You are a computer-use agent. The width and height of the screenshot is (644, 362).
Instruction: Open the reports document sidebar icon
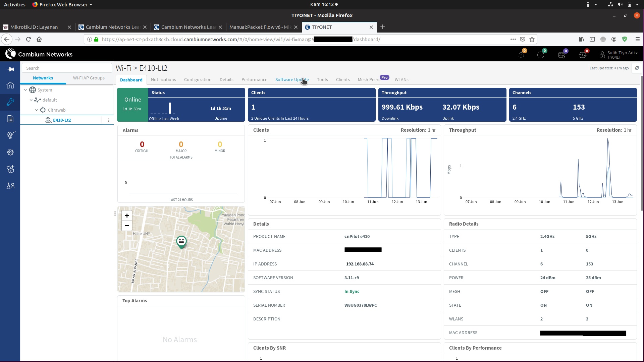click(x=10, y=119)
